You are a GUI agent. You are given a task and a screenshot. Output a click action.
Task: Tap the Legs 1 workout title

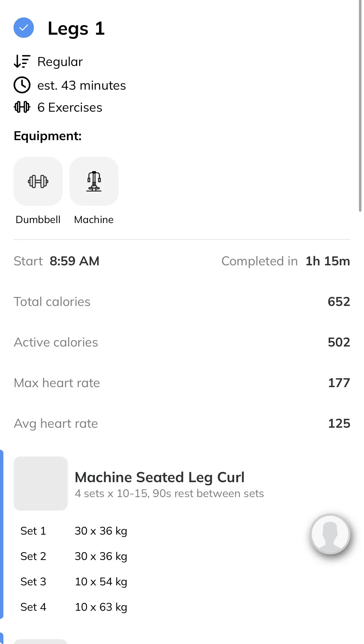tap(76, 28)
